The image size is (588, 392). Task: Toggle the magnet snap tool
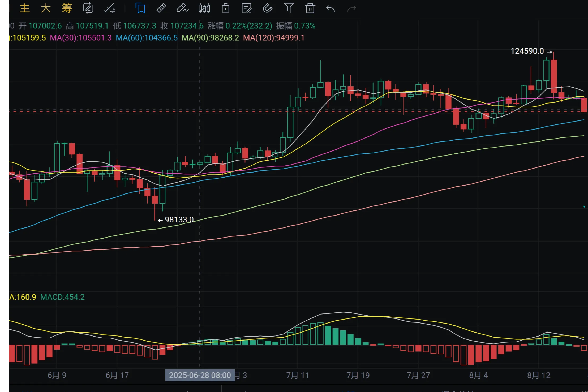tap(268, 8)
